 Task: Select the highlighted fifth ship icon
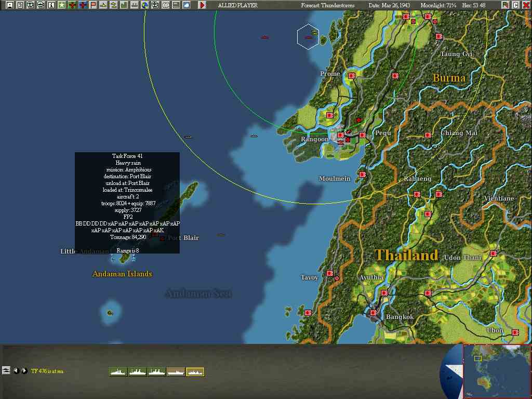[x=195, y=372]
